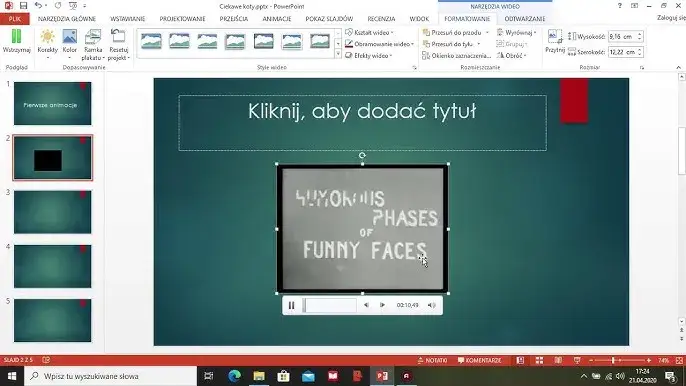
Task: Switch to ANIMACJE tab
Action: pos(276,19)
